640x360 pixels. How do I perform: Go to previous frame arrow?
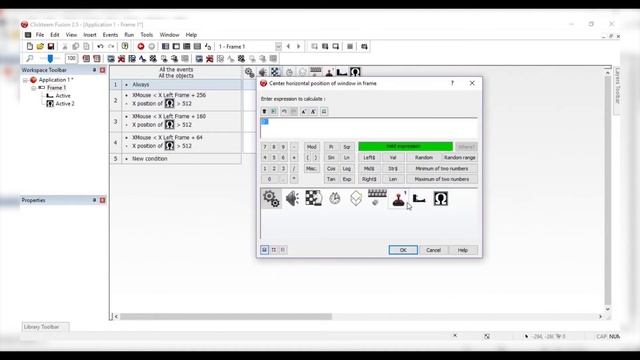[x=288, y=47]
